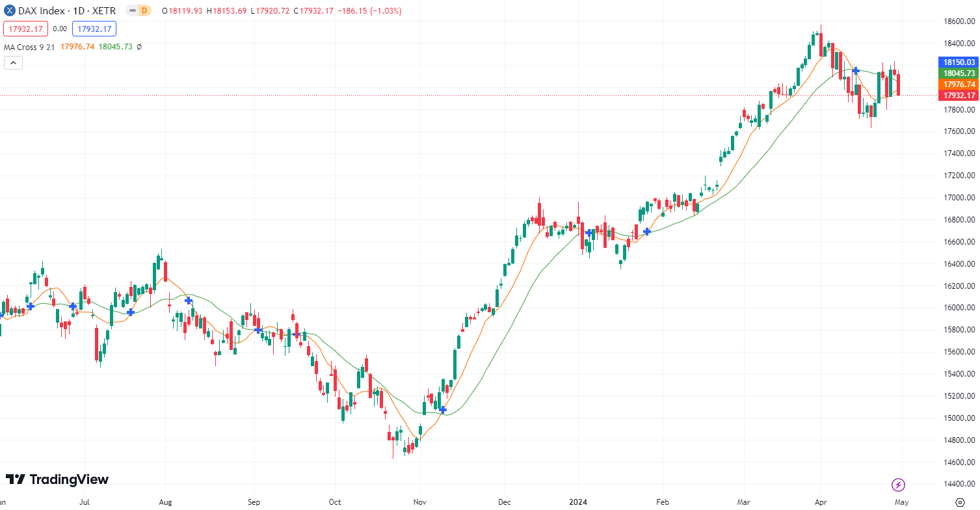Click the 18600.00 price scale label
The height and width of the screenshot is (510, 980).
click(959, 21)
